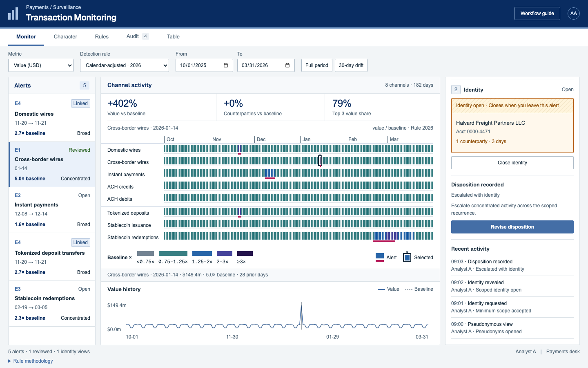Open the From date calendar picker icon
The width and height of the screenshot is (588, 368).
point(226,65)
